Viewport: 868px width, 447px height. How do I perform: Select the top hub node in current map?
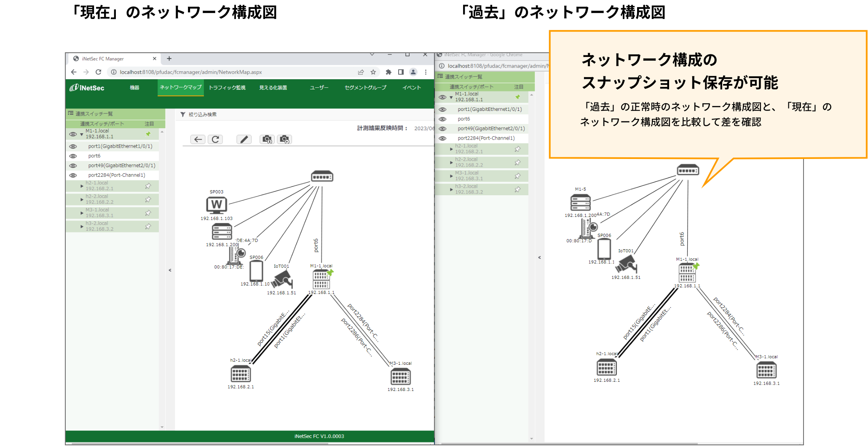[x=322, y=176]
